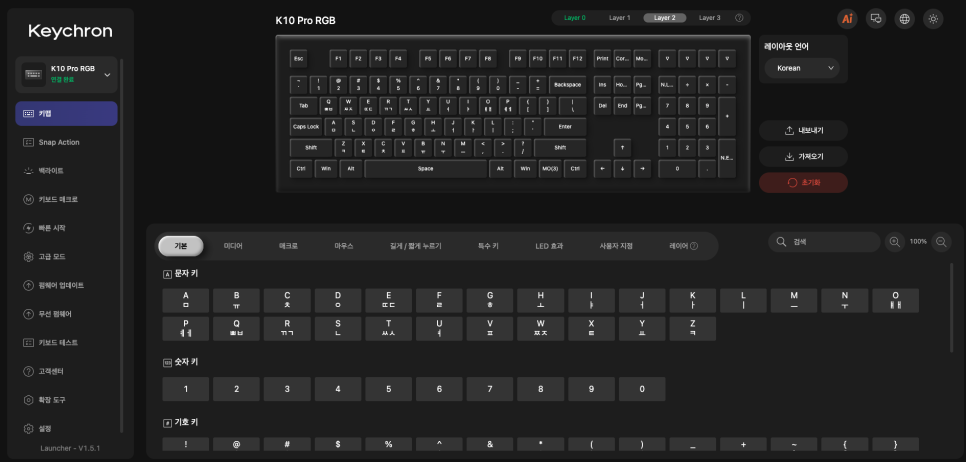The height and width of the screenshot is (462, 966).
Task: Click the zoom out magnifier icon
Action: click(941, 242)
